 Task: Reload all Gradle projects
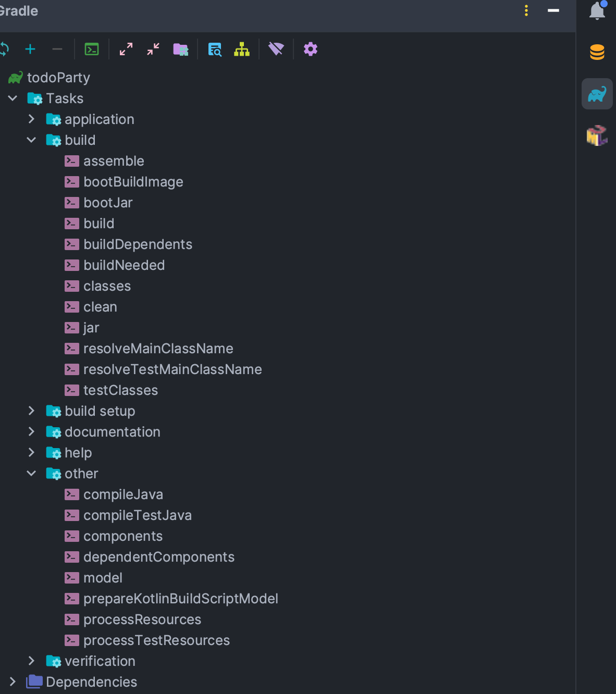tap(4, 49)
